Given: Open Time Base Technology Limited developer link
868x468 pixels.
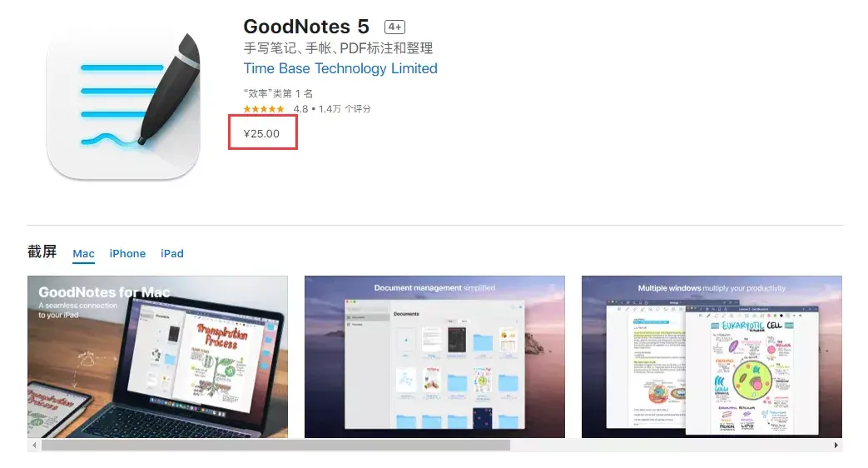Looking at the screenshot, I should tap(340, 68).
